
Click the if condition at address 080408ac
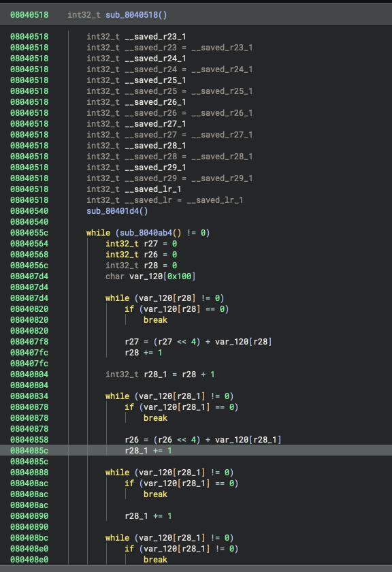coord(181,483)
